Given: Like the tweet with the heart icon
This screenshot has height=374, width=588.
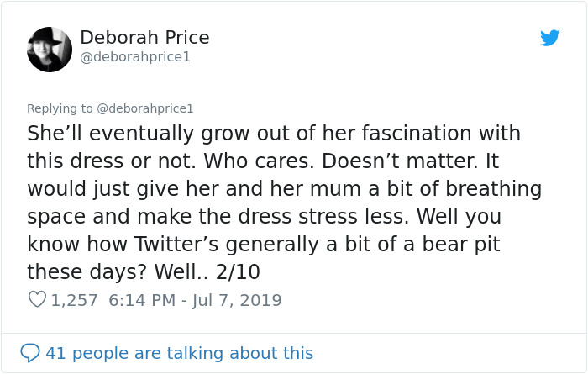Looking at the screenshot, I should pyautogui.click(x=37, y=299).
